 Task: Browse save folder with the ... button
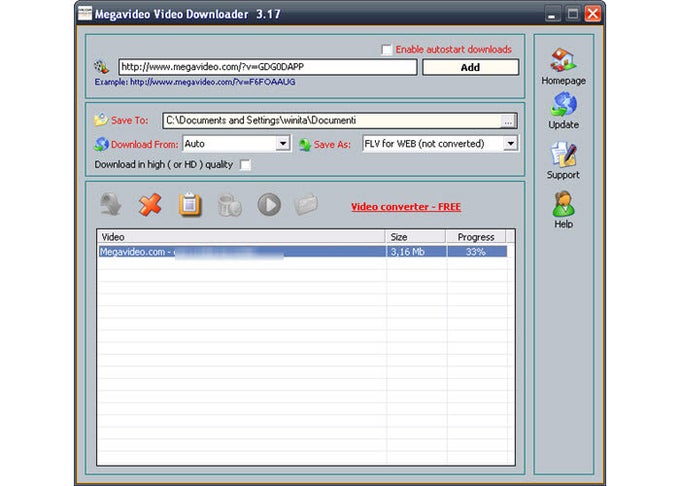(x=508, y=121)
